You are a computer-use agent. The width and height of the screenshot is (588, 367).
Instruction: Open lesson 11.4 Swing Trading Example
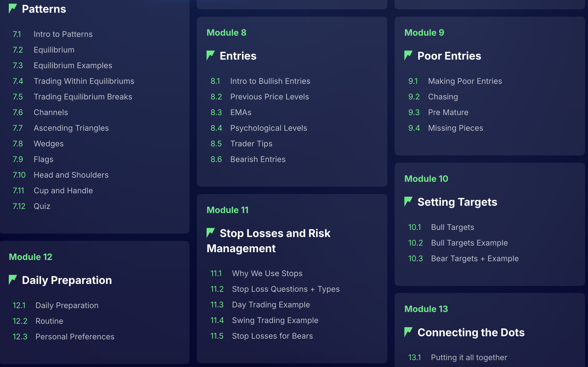(275, 320)
